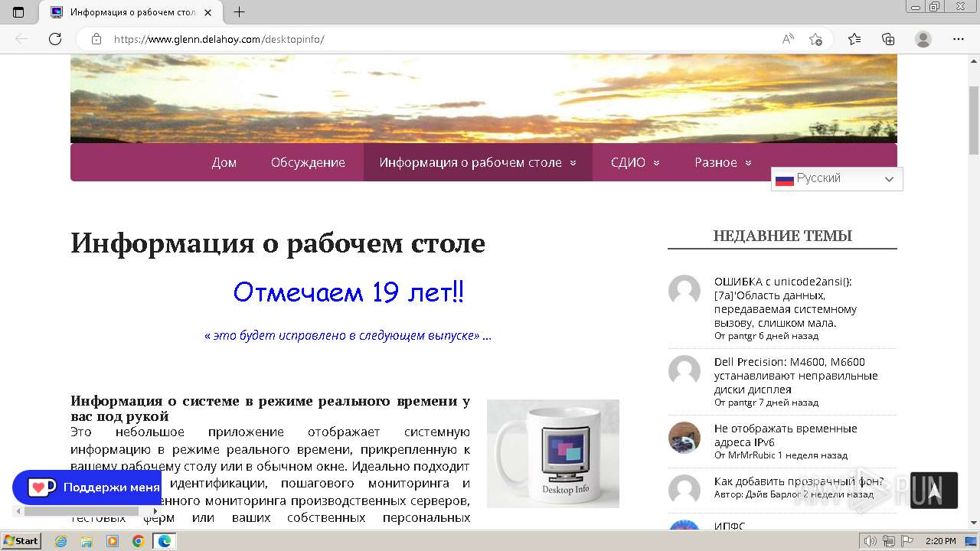This screenshot has height=551, width=980.
Task: Click the volume speaker tray icon
Action: pyautogui.click(x=871, y=541)
